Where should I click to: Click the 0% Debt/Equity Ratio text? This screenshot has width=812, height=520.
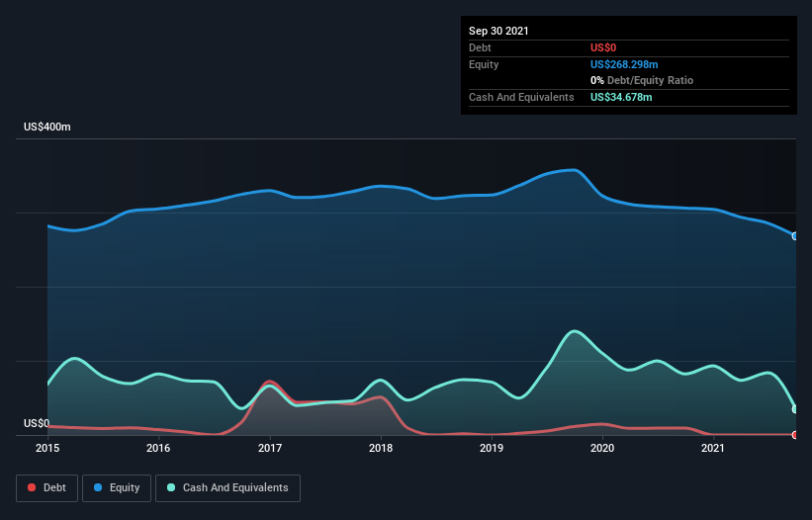click(642, 80)
